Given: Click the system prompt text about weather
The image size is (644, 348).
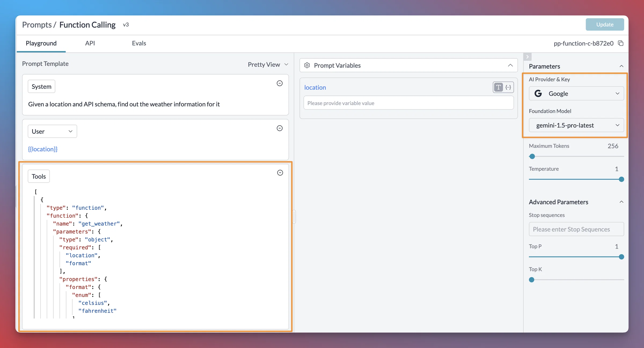Looking at the screenshot, I should click(x=124, y=104).
